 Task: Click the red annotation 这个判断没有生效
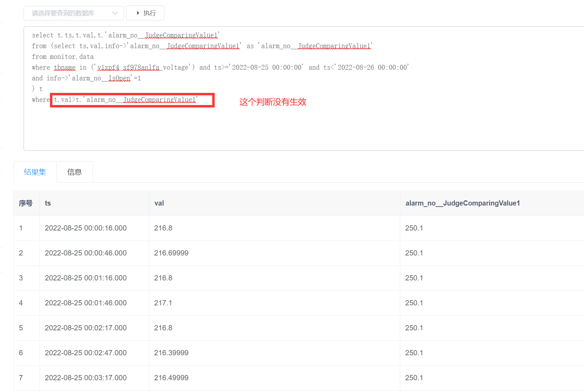273,102
